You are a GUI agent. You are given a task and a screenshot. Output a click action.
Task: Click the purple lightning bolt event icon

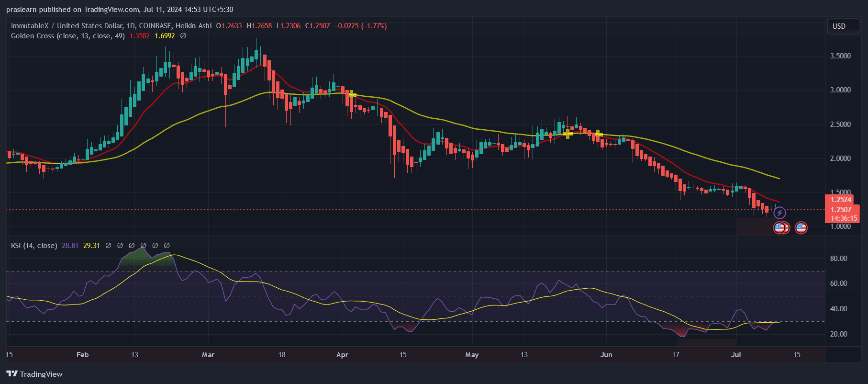click(779, 213)
